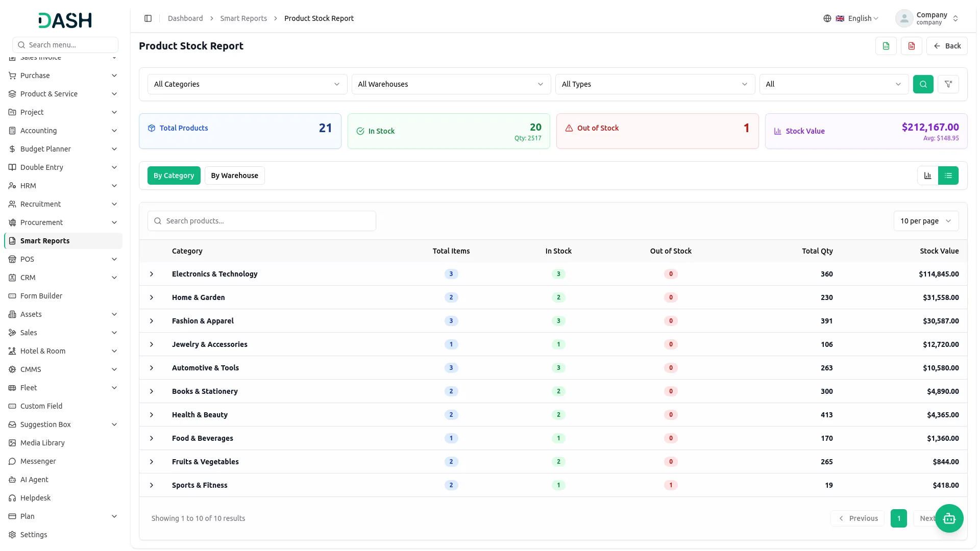Open Settings gear icon in sidebar
The width and height of the screenshot is (980, 551).
point(12,535)
